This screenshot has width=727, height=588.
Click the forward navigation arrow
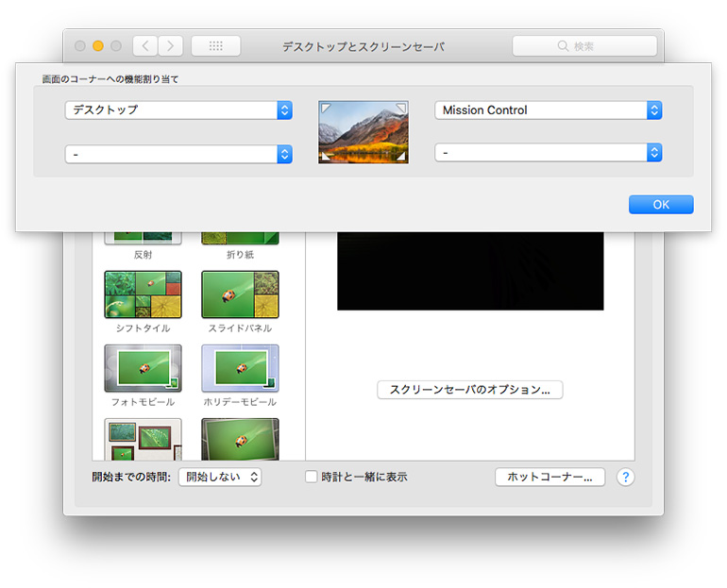click(171, 45)
